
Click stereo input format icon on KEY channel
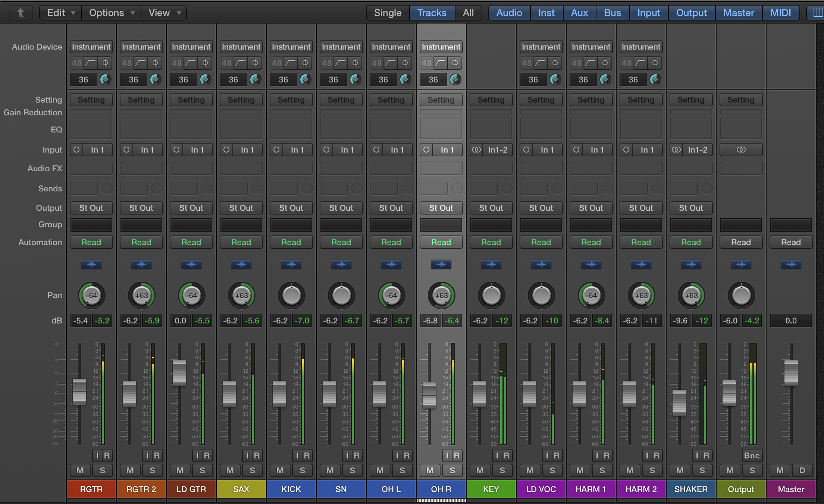pyautogui.click(x=476, y=150)
